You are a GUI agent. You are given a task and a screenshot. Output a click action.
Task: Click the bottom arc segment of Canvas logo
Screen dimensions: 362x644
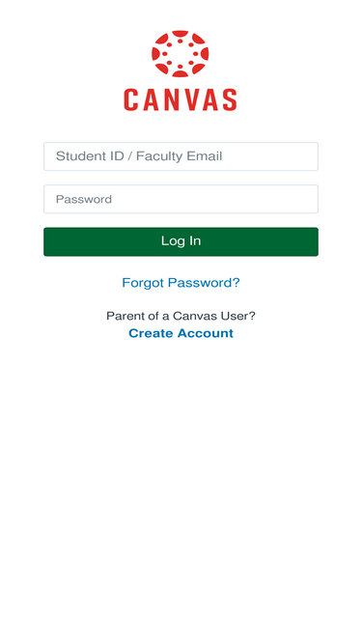point(181,74)
